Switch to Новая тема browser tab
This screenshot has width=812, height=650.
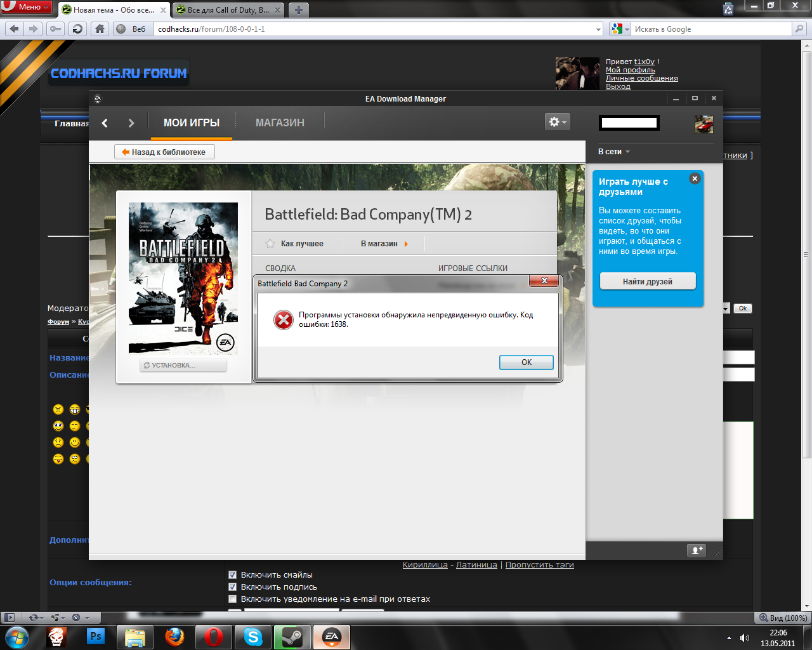click(x=108, y=10)
